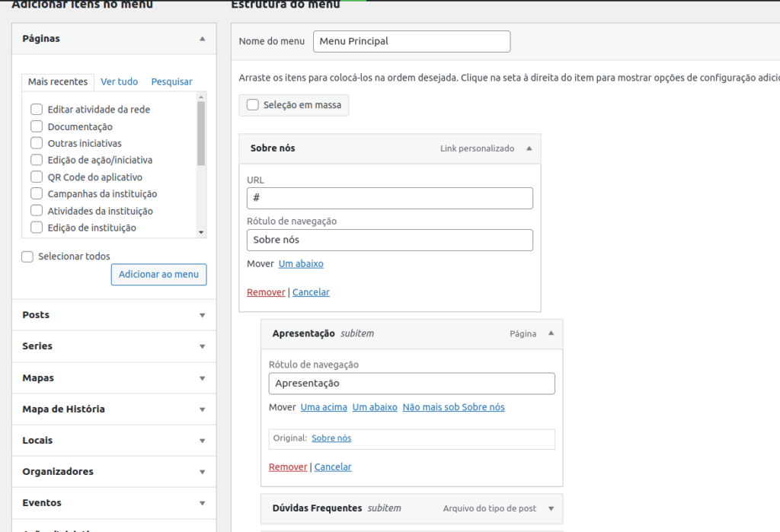Image resolution: width=780 pixels, height=532 pixels.
Task: Expand the Mapas section
Action: 202,378
